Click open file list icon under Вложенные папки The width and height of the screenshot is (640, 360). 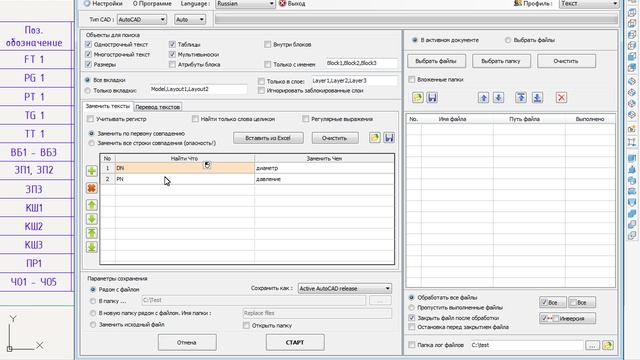(x=418, y=98)
